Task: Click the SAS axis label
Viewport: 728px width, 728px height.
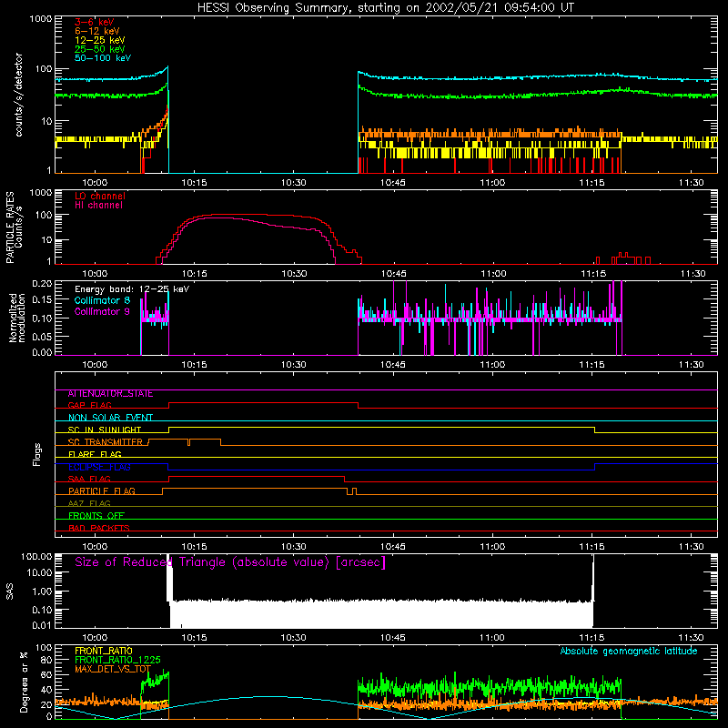Action: 10,591
